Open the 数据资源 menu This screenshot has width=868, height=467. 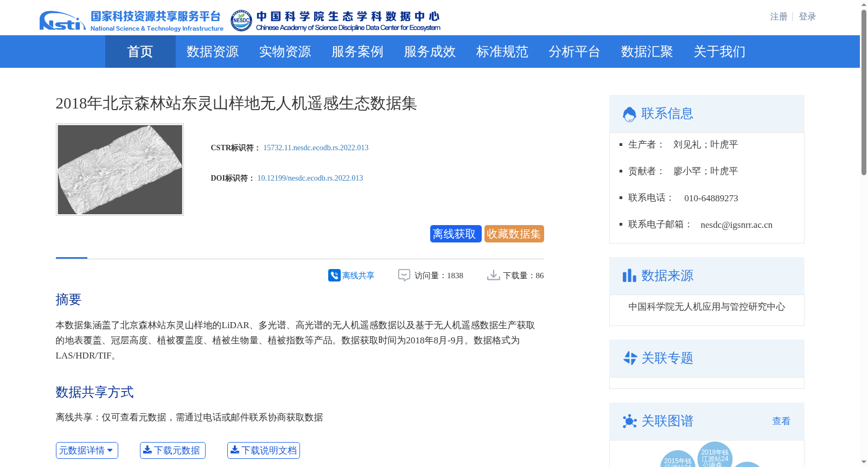[213, 52]
